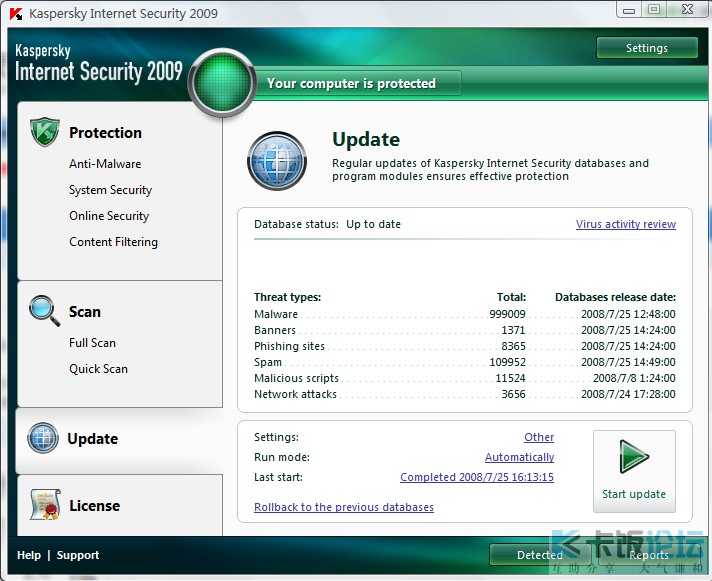Select Content Filtering under Protection
The height and width of the screenshot is (581, 712).
[x=114, y=242]
